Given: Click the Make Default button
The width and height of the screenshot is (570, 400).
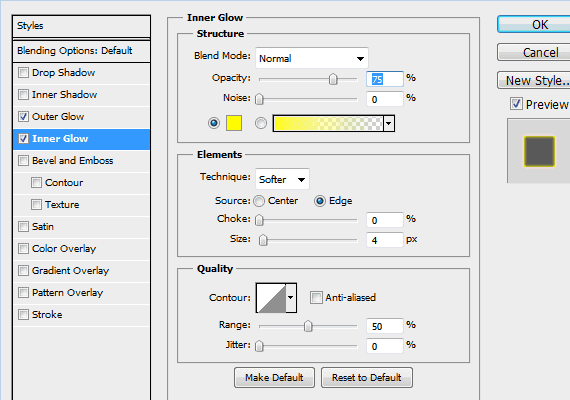Looking at the screenshot, I should 274,377.
